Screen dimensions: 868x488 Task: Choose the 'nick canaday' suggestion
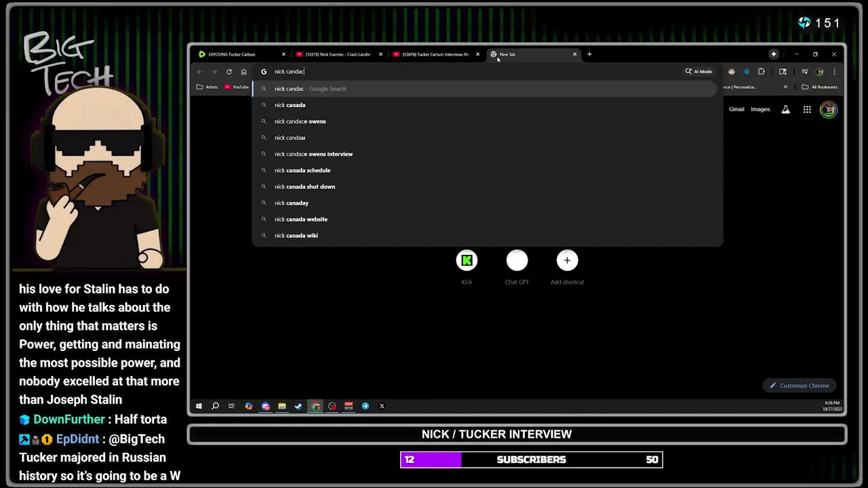click(485, 203)
